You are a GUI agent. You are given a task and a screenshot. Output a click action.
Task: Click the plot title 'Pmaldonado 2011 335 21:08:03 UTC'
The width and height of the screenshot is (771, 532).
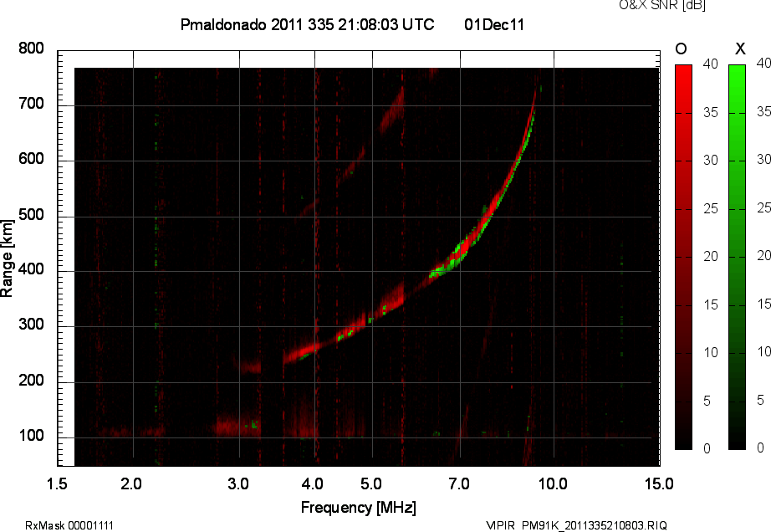[308, 24]
